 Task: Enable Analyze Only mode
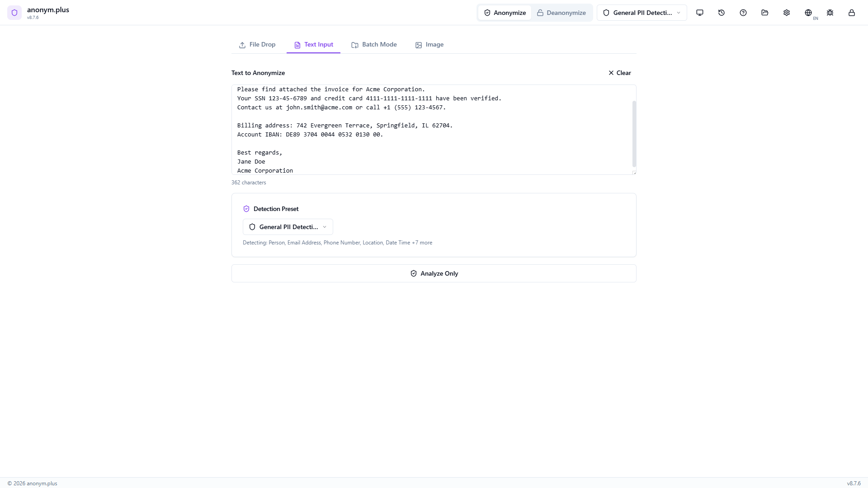[x=434, y=273]
